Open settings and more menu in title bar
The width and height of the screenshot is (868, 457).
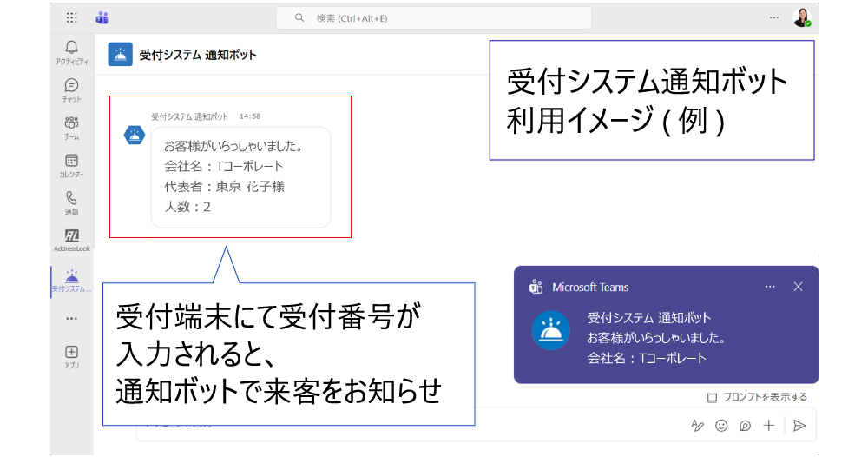(774, 17)
